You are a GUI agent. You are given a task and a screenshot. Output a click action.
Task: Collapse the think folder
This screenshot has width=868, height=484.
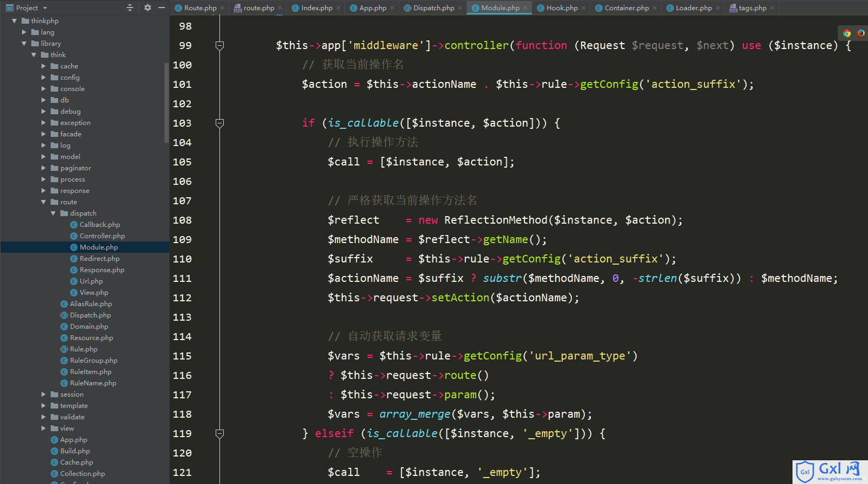tap(33, 55)
